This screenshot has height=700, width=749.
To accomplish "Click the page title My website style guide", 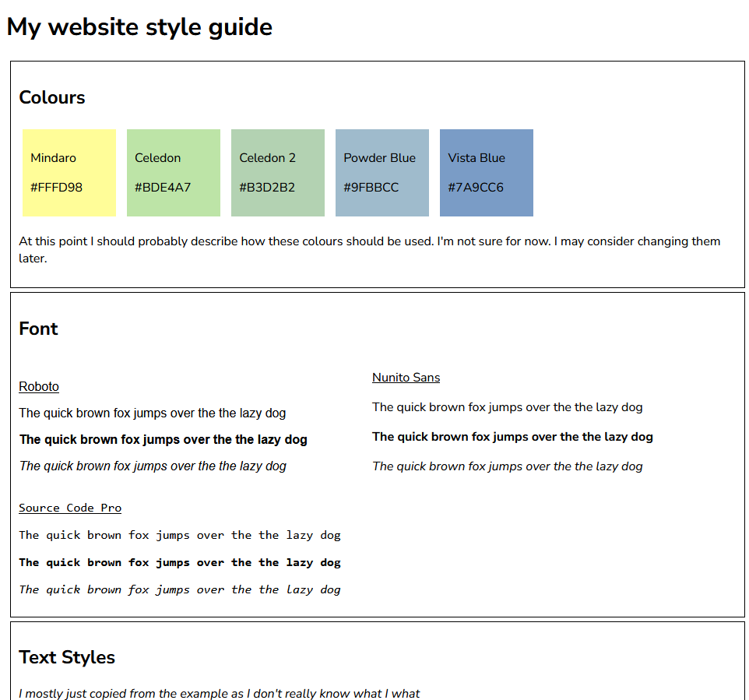I will [x=139, y=26].
